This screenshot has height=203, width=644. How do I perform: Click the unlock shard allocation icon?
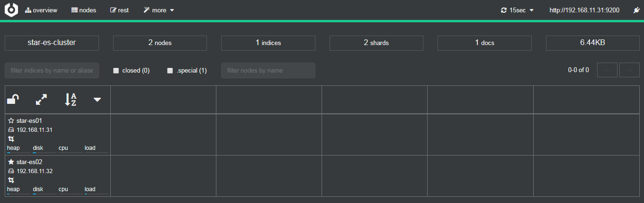[13, 99]
